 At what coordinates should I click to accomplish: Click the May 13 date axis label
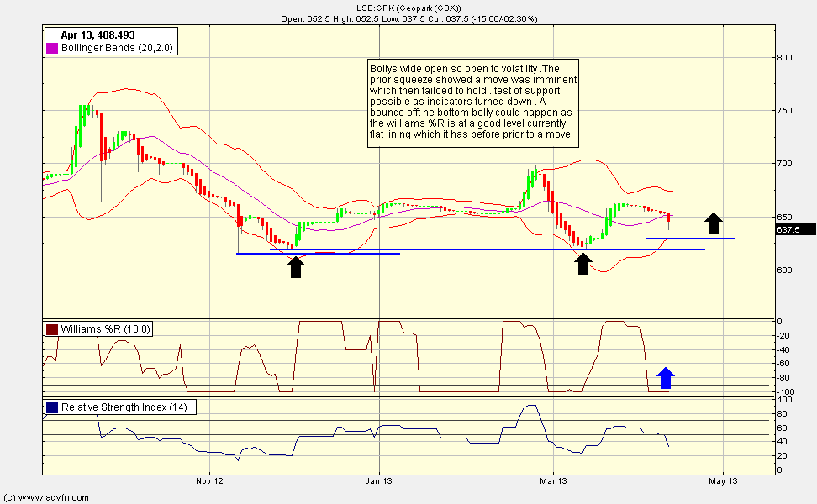tap(723, 481)
